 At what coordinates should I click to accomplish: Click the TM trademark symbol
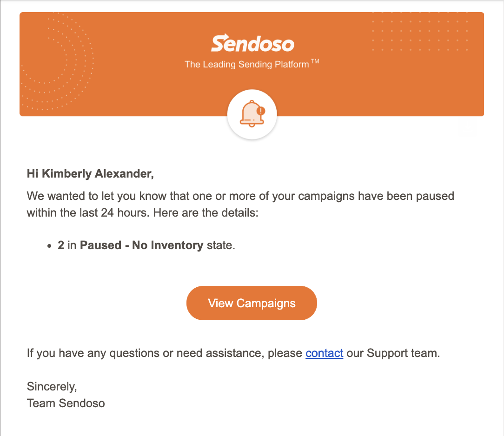(315, 61)
